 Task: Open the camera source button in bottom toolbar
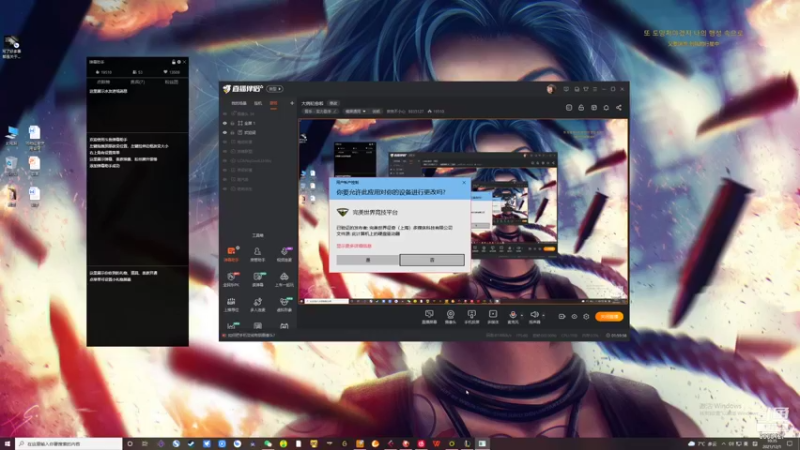click(450, 316)
